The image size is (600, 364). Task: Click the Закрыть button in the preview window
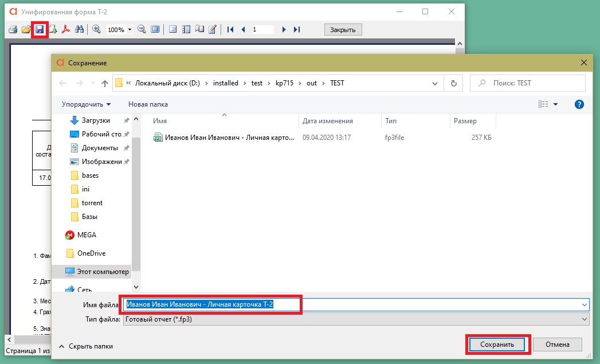click(343, 29)
